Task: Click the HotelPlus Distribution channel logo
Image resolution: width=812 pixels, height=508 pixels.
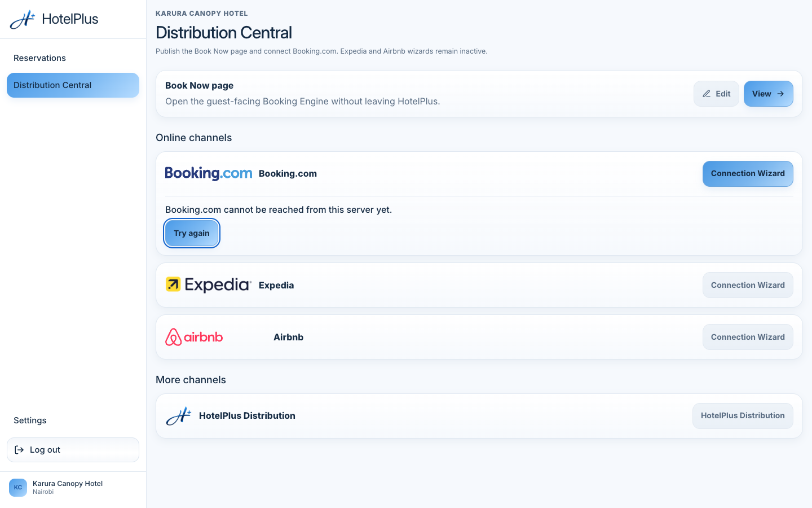Action: (179, 416)
